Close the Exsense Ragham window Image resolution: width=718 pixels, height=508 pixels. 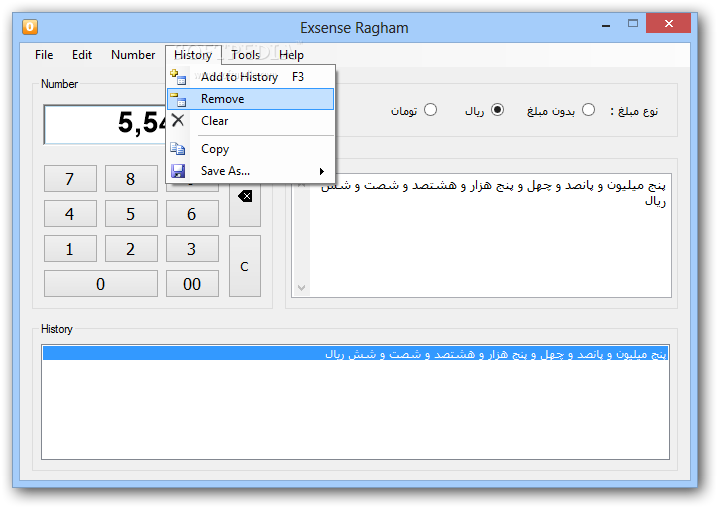click(x=669, y=23)
